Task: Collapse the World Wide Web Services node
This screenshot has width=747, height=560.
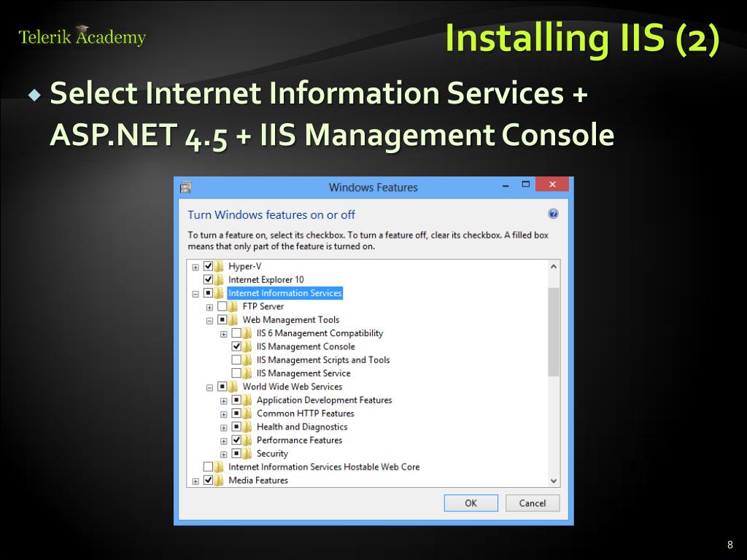Action: coord(209,388)
